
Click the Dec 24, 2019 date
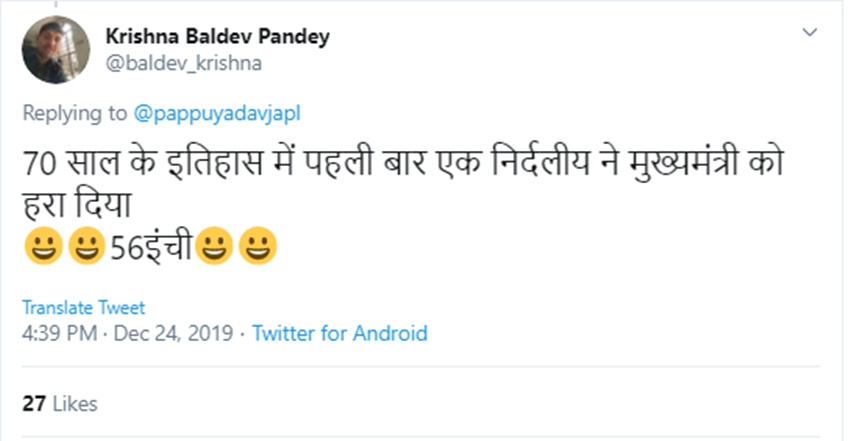click(x=174, y=333)
